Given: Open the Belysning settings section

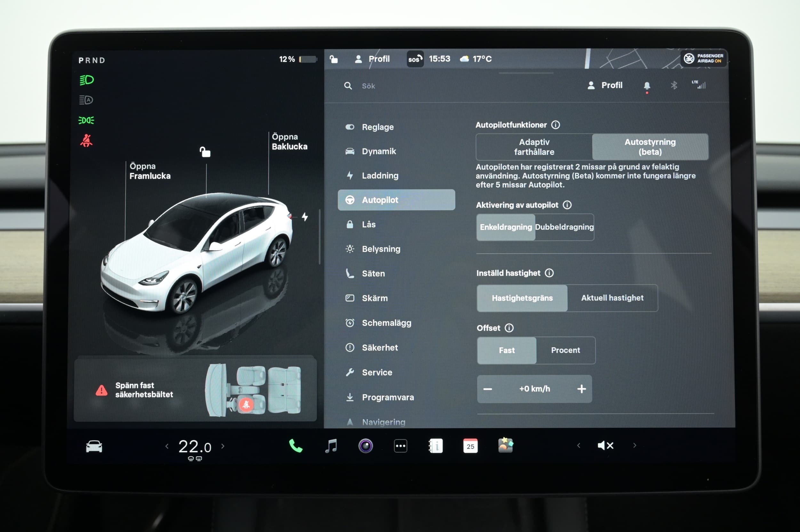Looking at the screenshot, I should click(x=396, y=249).
